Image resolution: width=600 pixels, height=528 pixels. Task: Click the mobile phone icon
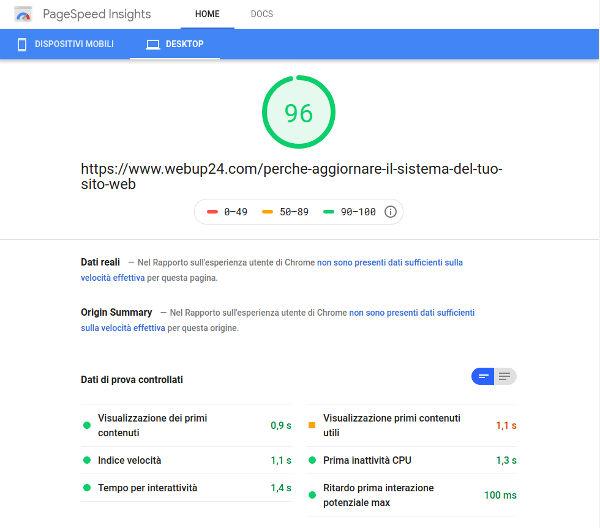pyautogui.click(x=22, y=44)
